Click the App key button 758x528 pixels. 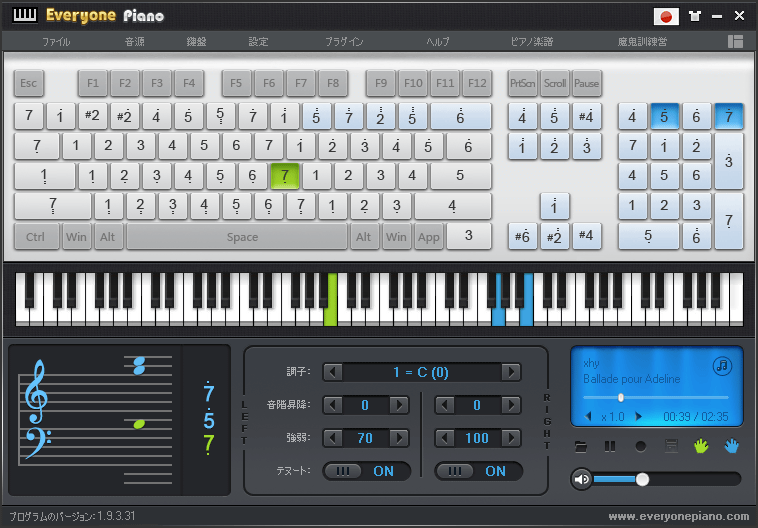[429, 236]
